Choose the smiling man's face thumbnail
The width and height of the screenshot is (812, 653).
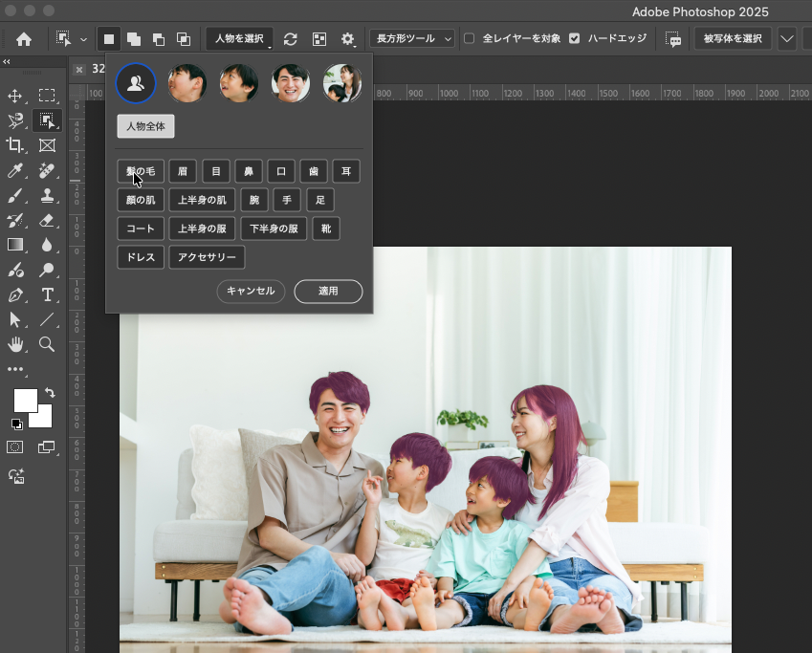tap(290, 83)
